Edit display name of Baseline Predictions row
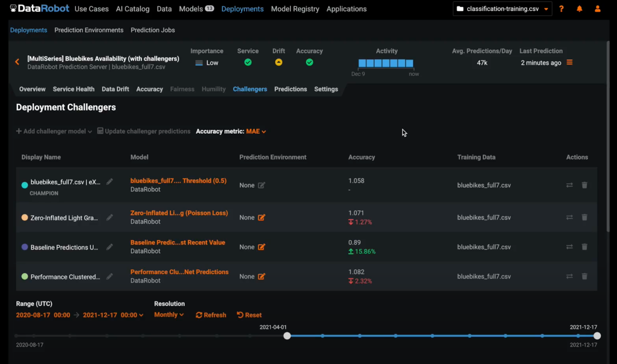Image resolution: width=617 pixels, height=364 pixels. click(x=110, y=247)
